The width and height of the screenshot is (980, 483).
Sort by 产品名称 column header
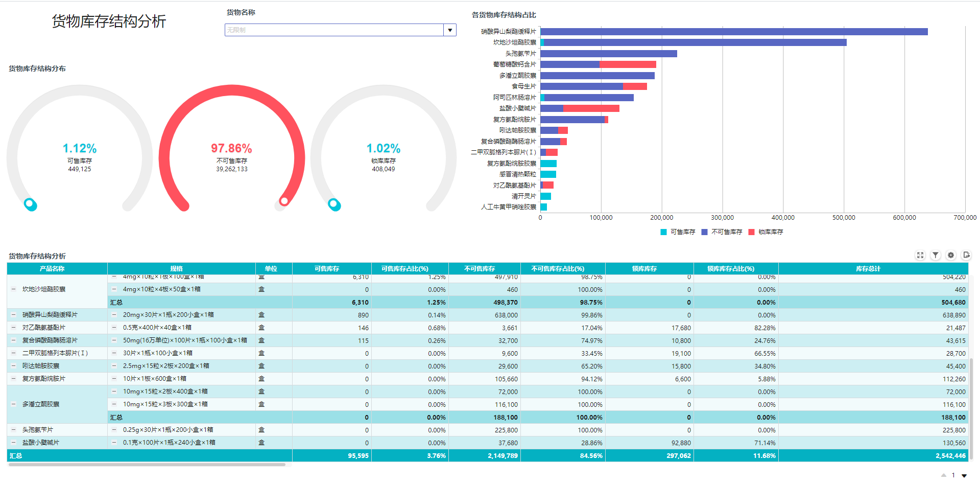pos(57,269)
